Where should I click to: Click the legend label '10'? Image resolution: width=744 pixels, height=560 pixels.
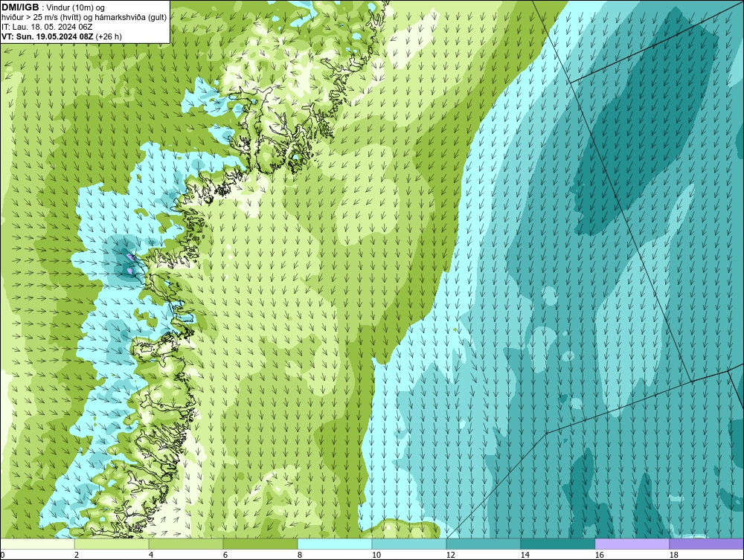(376, 555)
